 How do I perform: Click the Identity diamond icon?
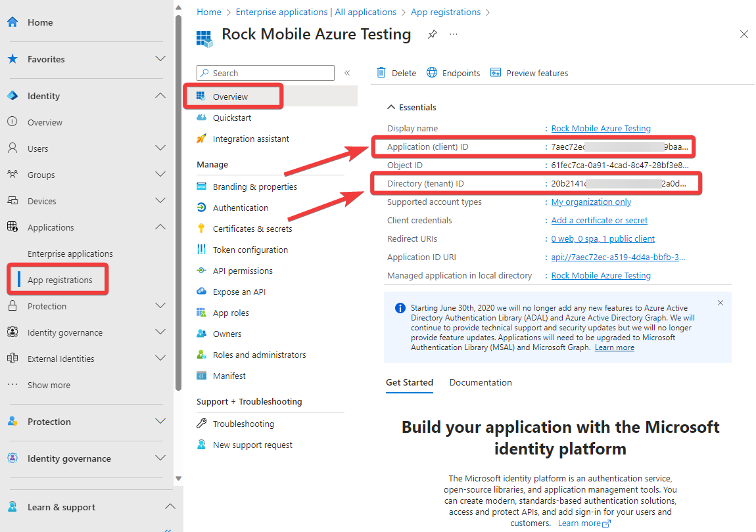tap(12, 95)
